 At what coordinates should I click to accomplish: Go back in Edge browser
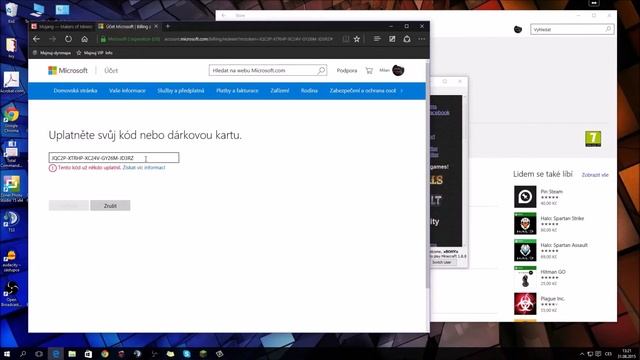click(36, 39)
